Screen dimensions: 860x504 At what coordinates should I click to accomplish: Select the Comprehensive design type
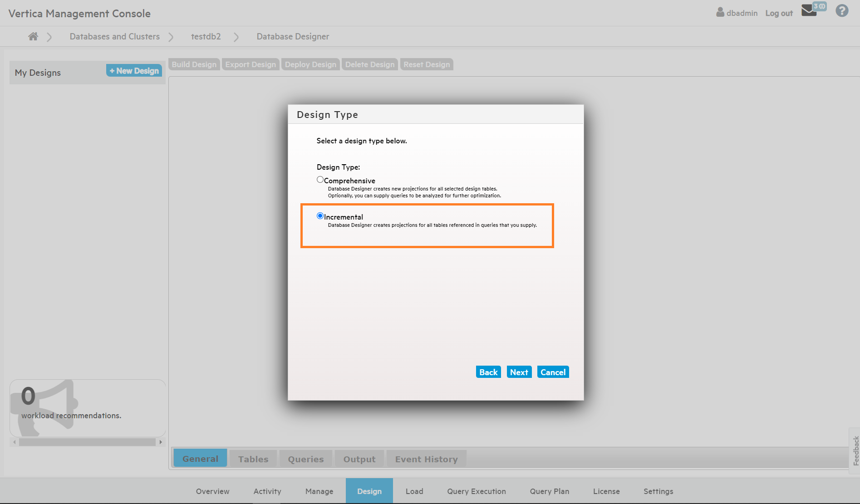coord(320,180)
